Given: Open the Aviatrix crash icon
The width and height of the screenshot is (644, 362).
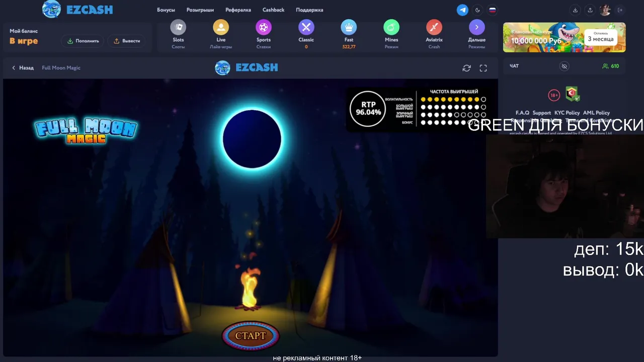Looking at the screenshot, I should 434,27.
